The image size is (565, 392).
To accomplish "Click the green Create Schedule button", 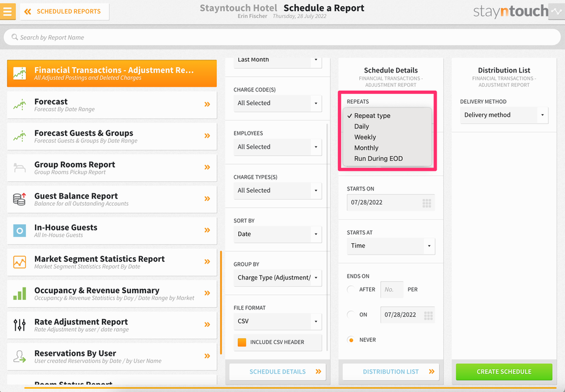I will 504,372.
